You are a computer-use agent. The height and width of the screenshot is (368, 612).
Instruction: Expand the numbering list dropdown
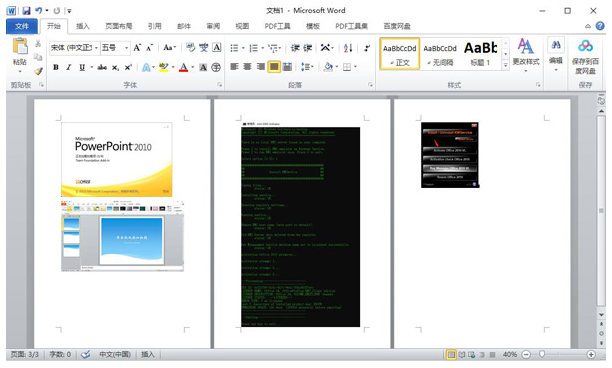click(x=263, y=48)
